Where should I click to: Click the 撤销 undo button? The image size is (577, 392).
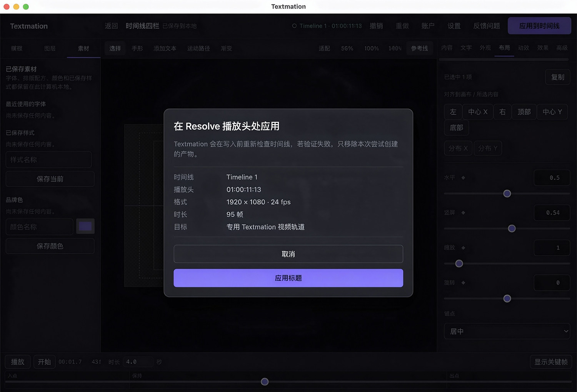pyautogui.click(x=376, y=26)
